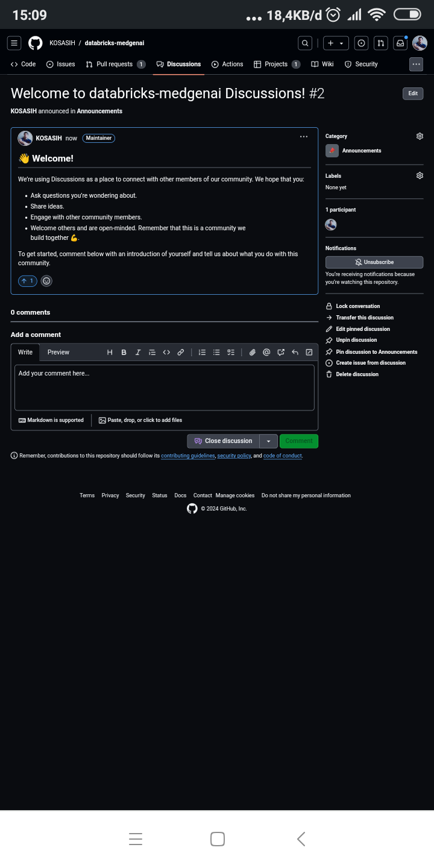This screenshot has width=434, height=868.
Task: Add emoji reaction with smiley icon
Action: pyautogui.click(x=46, y=281)
